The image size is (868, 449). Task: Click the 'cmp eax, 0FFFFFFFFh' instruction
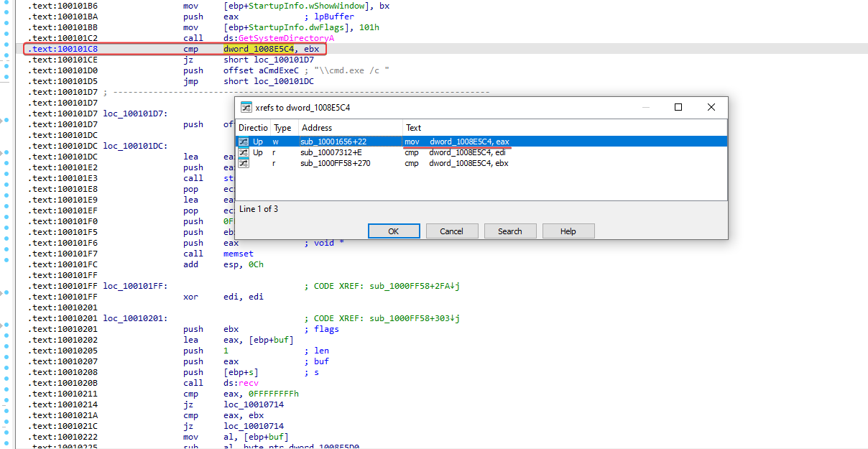coord(241,394)
